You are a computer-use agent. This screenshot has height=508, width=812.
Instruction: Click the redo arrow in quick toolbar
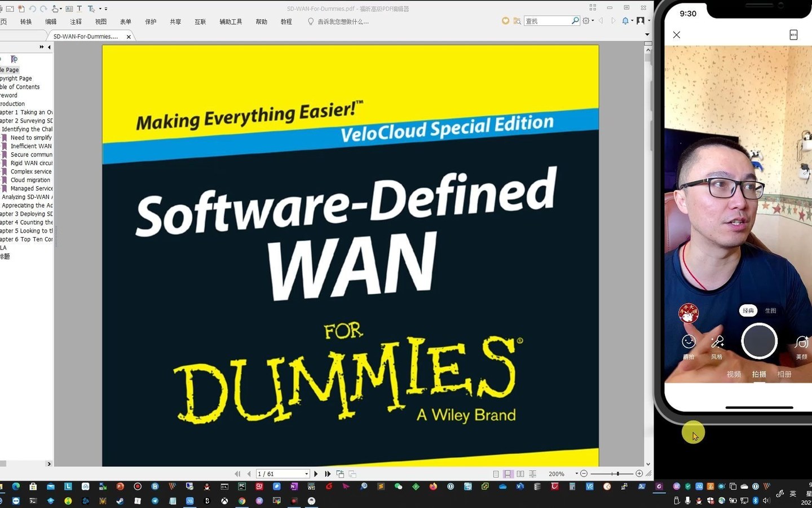point(43,8)
